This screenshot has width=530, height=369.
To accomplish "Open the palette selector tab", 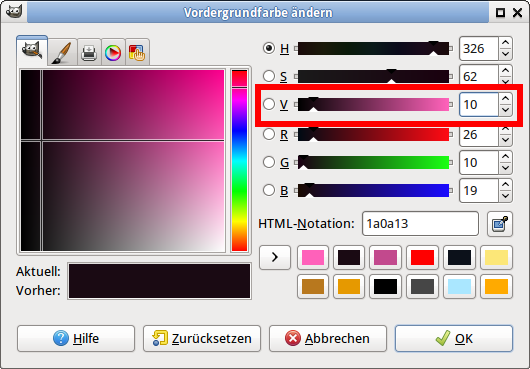I will tap(137, 52).
